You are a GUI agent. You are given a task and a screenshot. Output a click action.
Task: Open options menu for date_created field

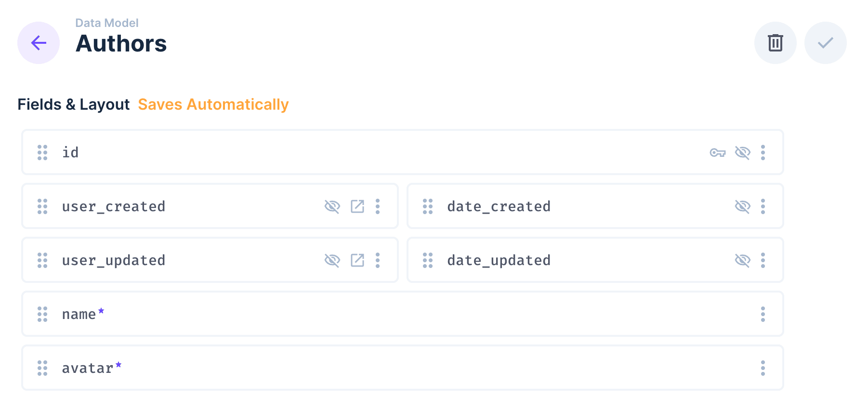(x=763, y=206)
